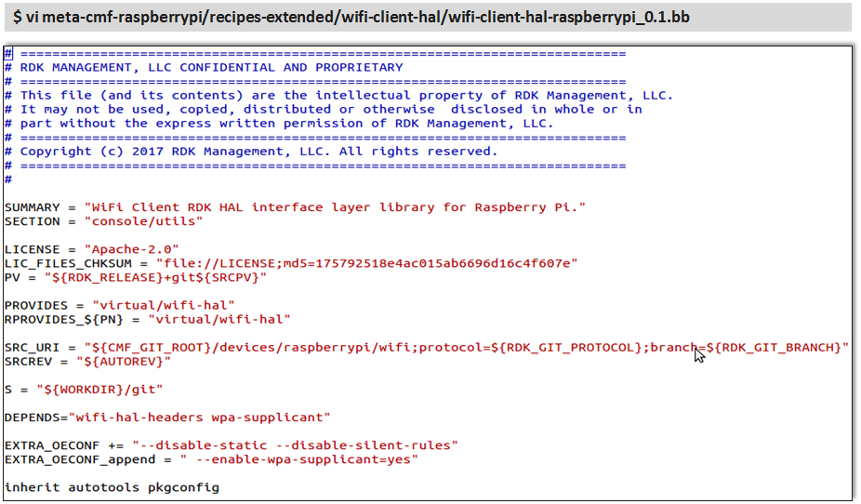Screen dimensions: 861x504
Task: Click the PROVIDES = "virtual/wifi-hal" line
Action: tap(120, 305)
